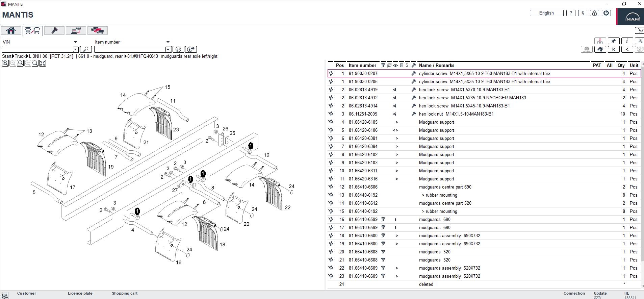
Task: Open the VIN search type dropdown
Action: pos(75,42)
